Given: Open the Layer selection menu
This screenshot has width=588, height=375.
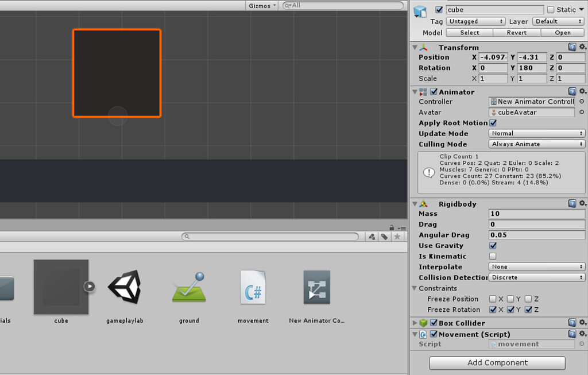Looking at the screenshot, I should point(558,21).
